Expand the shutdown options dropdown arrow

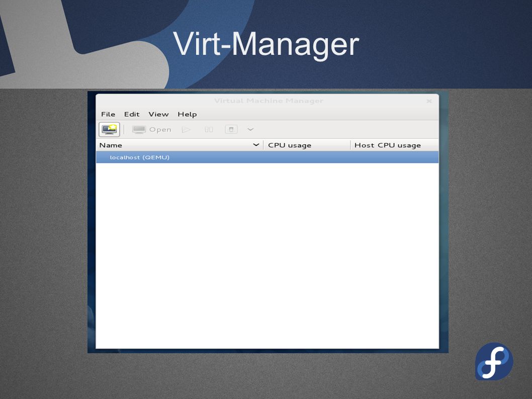point(250,129)
